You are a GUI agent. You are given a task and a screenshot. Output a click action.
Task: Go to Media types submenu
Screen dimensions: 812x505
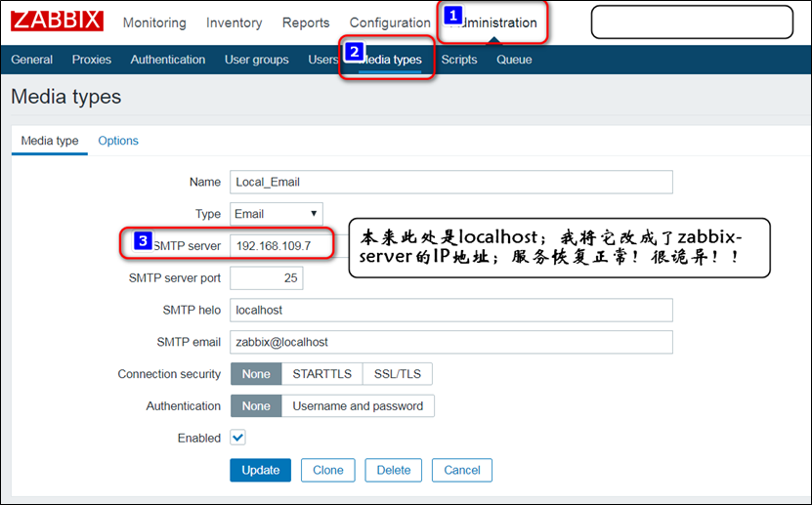tap(390, 60)
